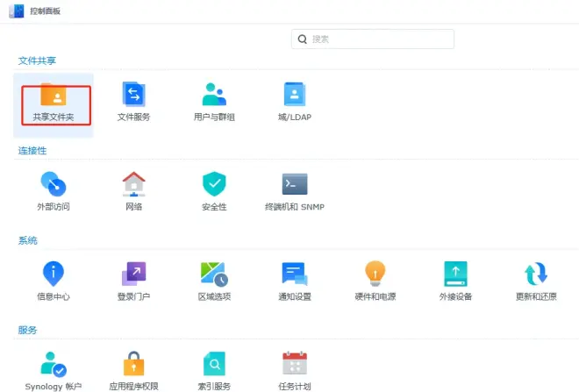Open 用户与群组 users and groups

coord(214,95)
